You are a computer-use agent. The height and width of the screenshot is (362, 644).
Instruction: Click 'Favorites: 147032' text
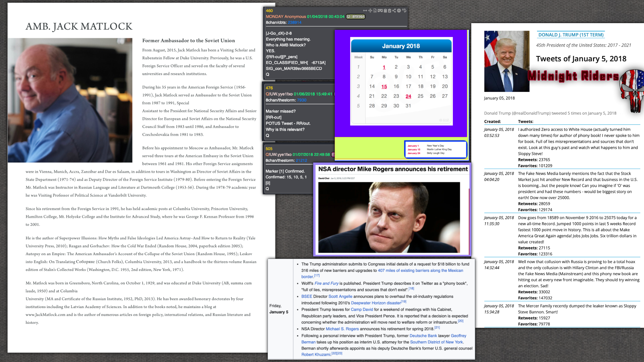(x=535, y=298)
